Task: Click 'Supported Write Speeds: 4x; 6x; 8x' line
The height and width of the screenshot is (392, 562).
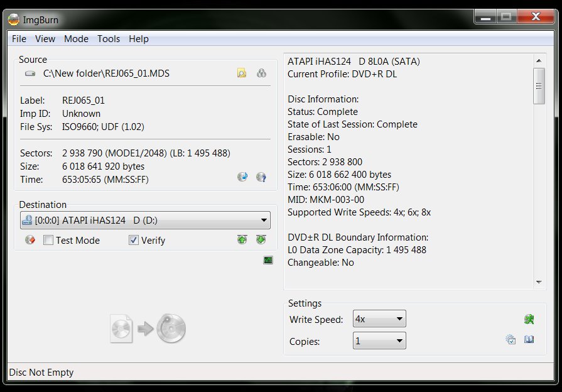Action: point(359,212)
